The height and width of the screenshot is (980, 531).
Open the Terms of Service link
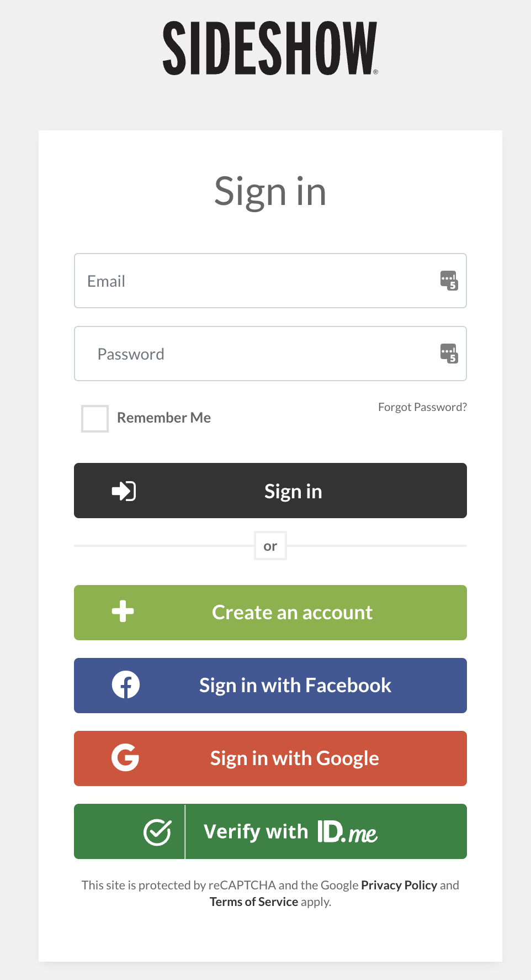tap(254, 902)
